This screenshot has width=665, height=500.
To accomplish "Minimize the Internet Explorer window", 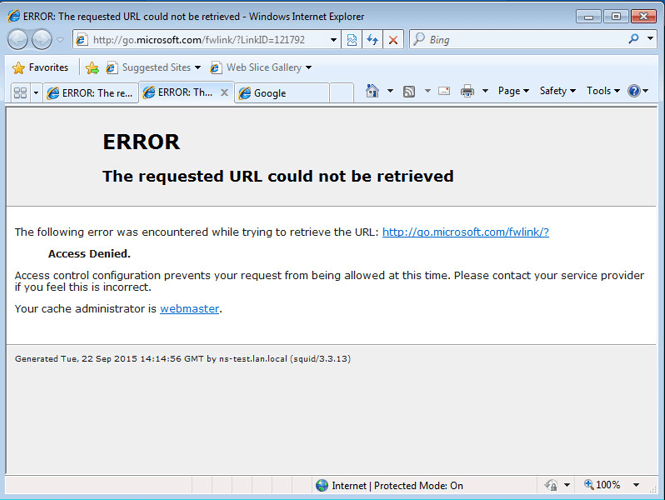I will click(x=588, y=17).
